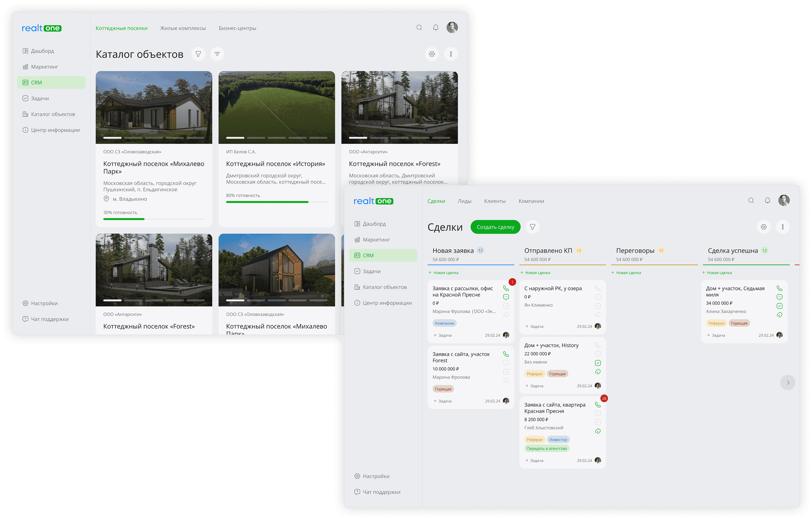Click the right chevron to show more deal columns
The height and width of the screenshot is (520, 812).
pyautogui.click(x=788, y=382)
